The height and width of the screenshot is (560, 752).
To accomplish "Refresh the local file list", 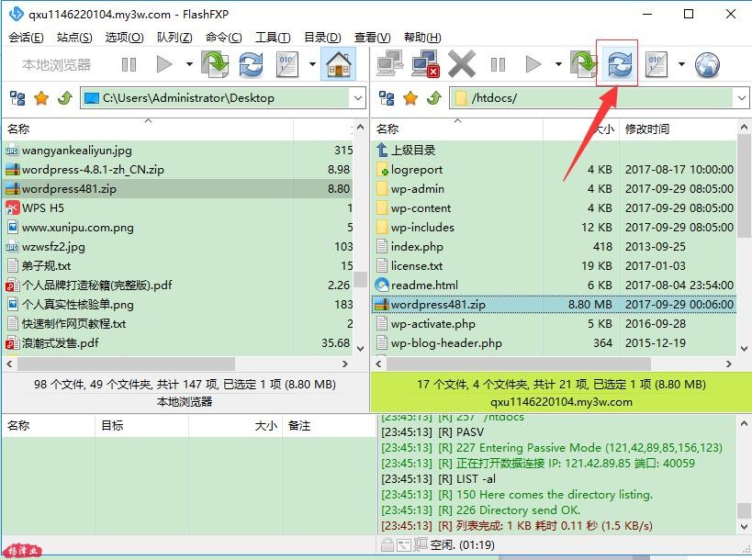I will 251,64.
